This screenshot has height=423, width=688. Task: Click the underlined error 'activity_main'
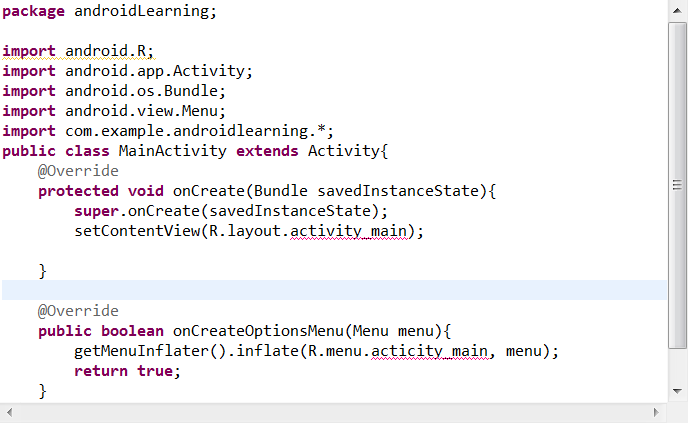click(x=349, y=232)
